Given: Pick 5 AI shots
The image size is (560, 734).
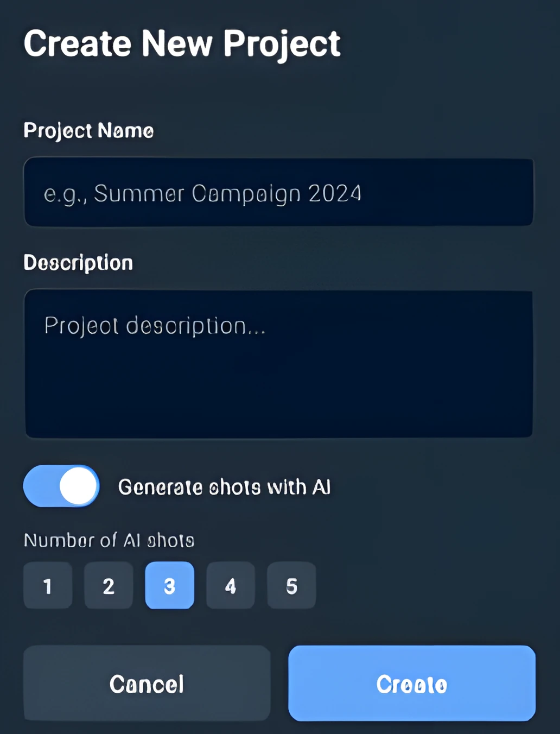Looking at the screenshot, I should click(x=291, y=585).
